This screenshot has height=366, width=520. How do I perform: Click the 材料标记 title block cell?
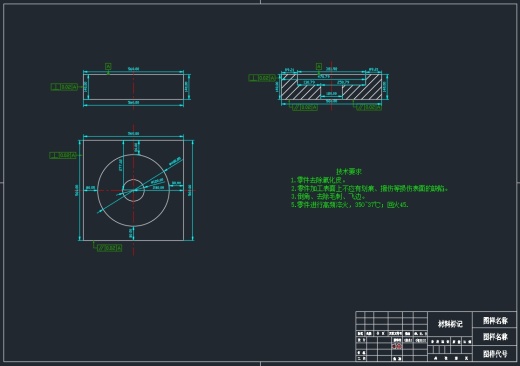coord(450,324)
